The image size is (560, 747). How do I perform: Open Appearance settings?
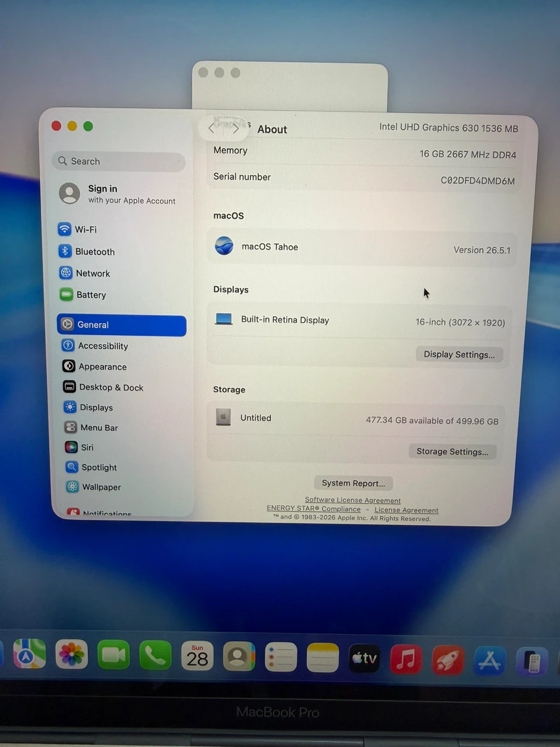94,367
